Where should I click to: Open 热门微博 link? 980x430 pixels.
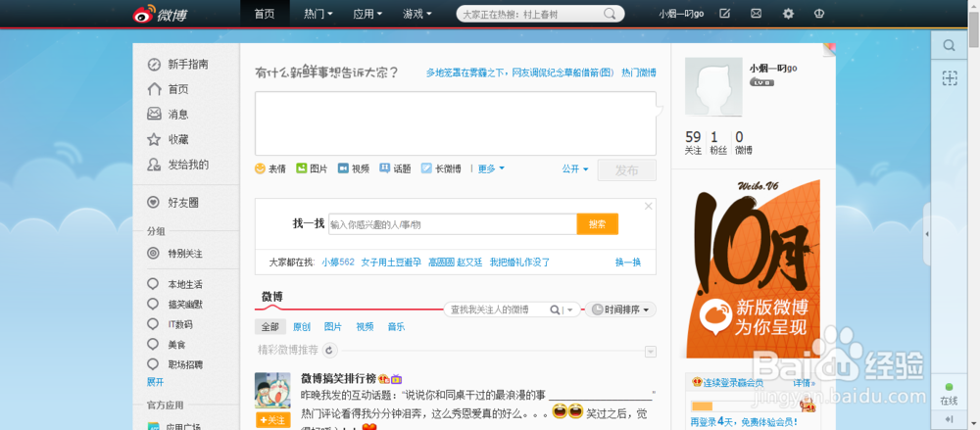pyautogui.click(x=639, y=72)
